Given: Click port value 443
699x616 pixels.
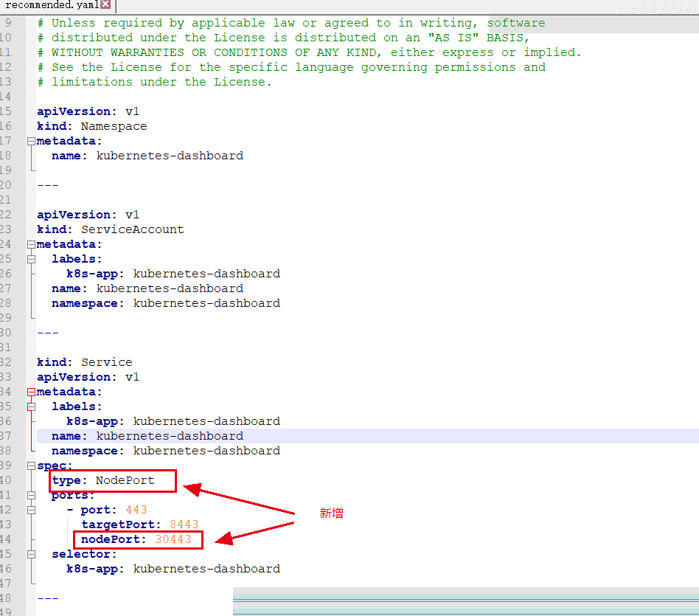Looking at the screenshot, I should [136, 510].
